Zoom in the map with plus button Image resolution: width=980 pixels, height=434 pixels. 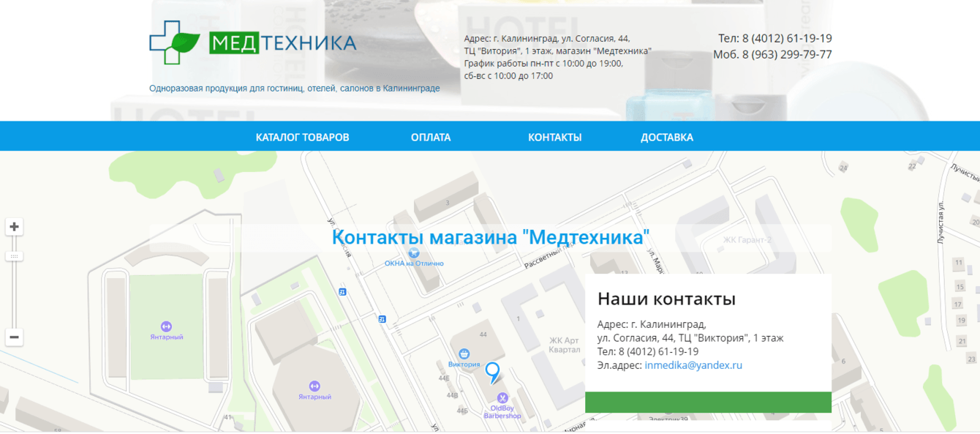click(14, 227)
